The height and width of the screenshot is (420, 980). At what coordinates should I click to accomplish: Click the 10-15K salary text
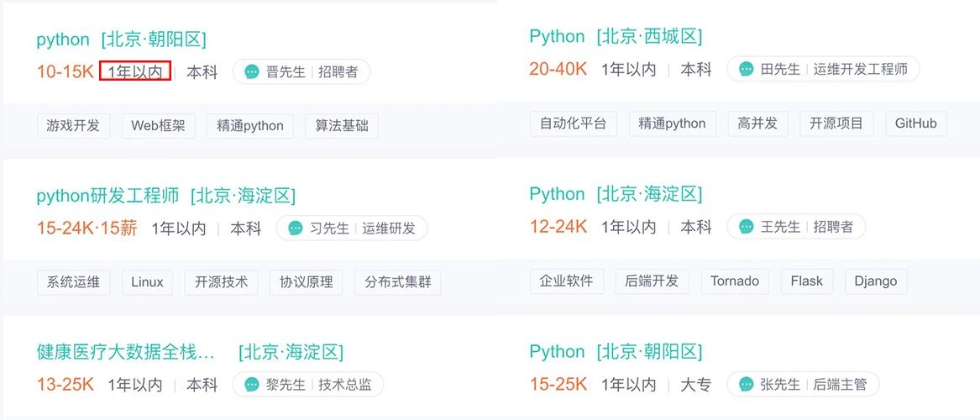click(x=65, y=72)
